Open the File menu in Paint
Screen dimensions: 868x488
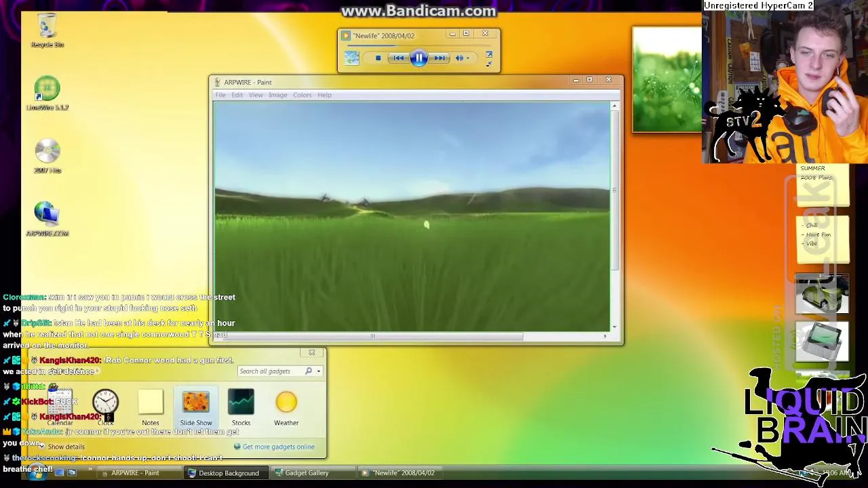coord(220,95)
